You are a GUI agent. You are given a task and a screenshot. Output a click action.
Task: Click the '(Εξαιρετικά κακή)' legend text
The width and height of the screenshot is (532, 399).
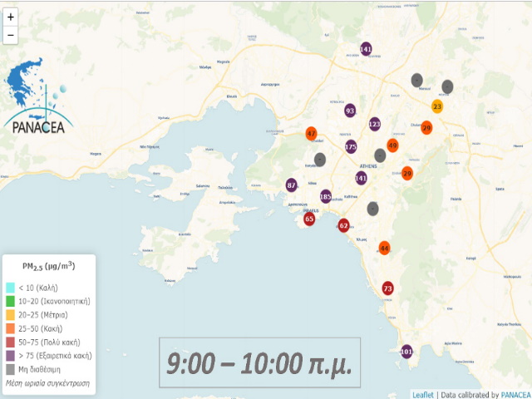(x=64, y=356)
